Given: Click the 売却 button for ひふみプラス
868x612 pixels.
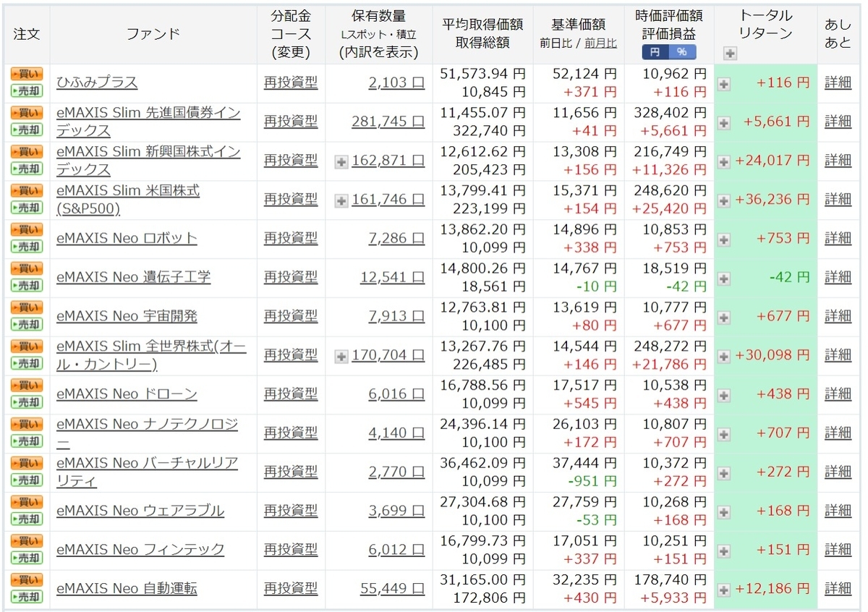Looking at the screenshot, I should point(27,91).
